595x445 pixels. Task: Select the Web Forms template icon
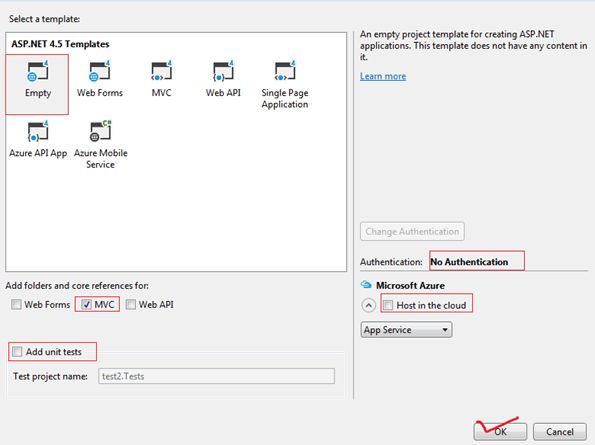tap(99, 71)
